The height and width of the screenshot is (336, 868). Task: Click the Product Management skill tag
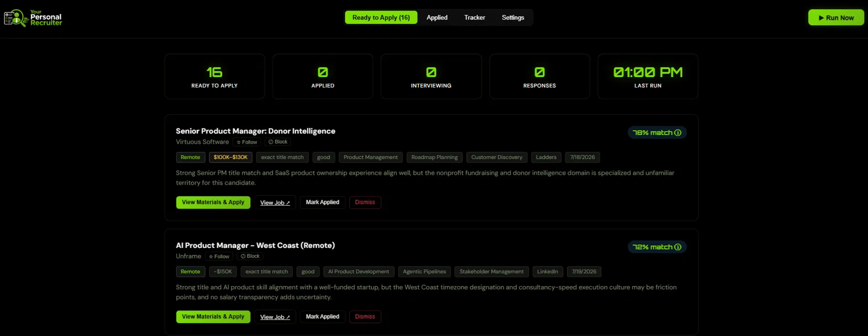(371, 157)
